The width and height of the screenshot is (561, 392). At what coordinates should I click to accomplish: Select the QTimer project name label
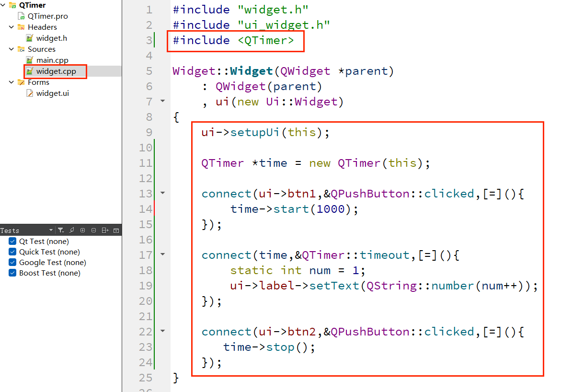click(33, 5)
